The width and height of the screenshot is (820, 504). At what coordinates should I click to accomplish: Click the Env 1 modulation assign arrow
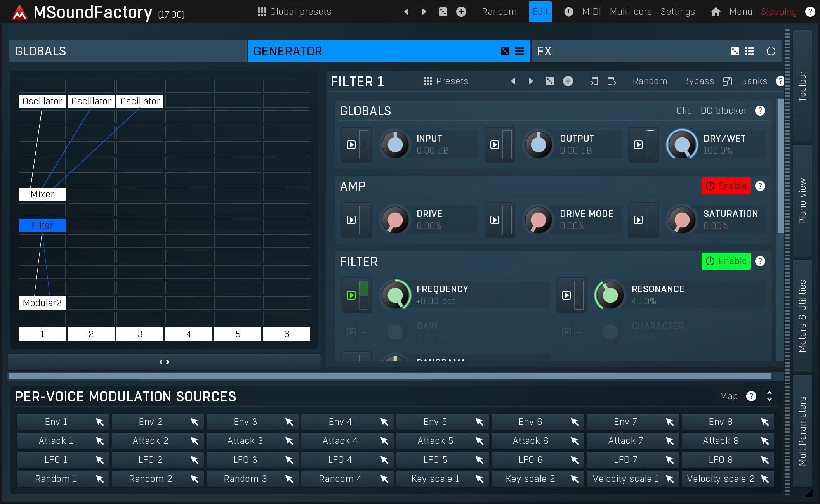tap(100, 422)
